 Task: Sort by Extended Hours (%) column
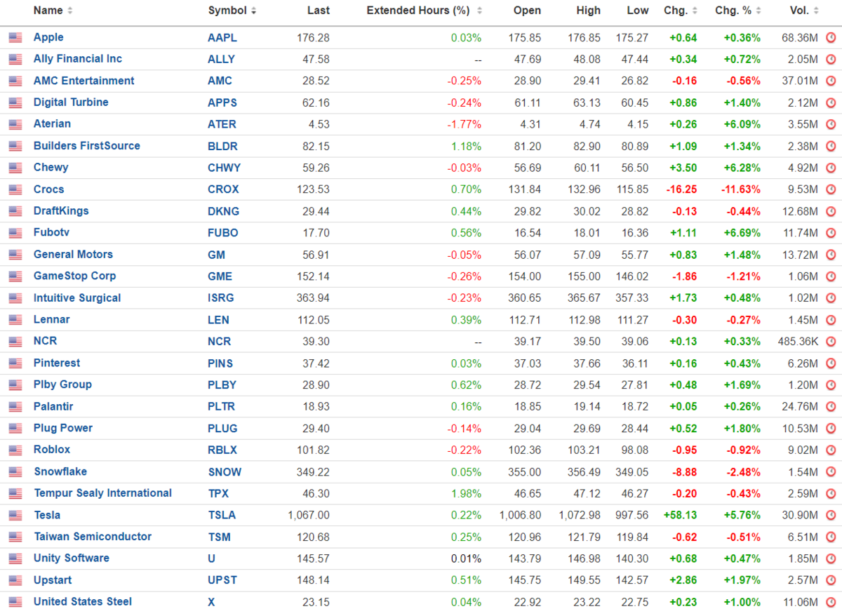(x=424, y=11)
